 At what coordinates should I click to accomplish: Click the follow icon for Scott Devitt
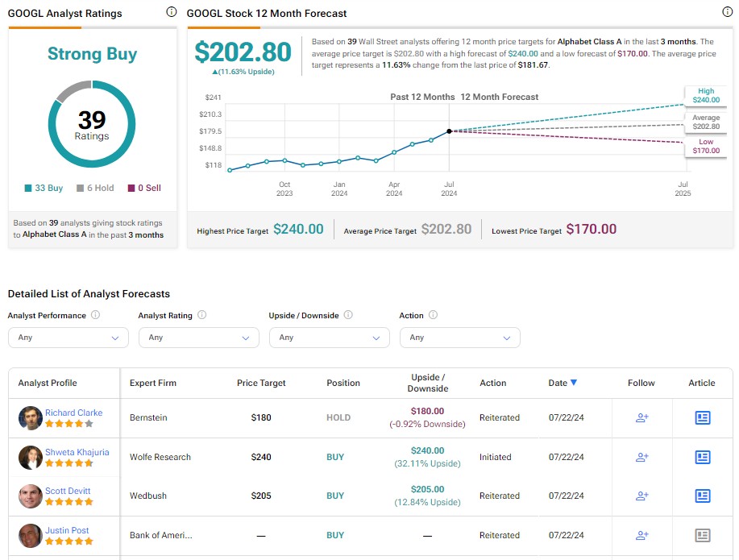(x=641, y=496)
